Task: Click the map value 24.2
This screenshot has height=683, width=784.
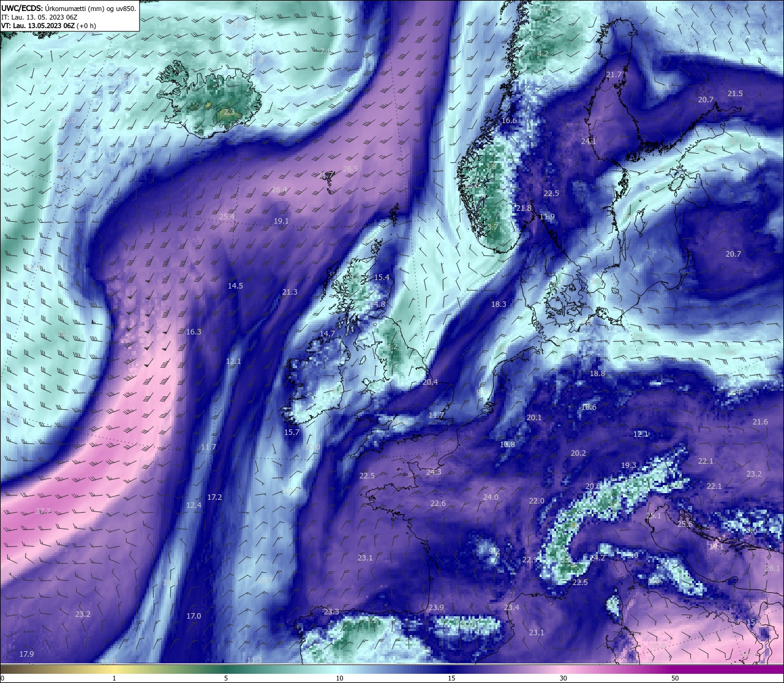Action: point(597,558)
